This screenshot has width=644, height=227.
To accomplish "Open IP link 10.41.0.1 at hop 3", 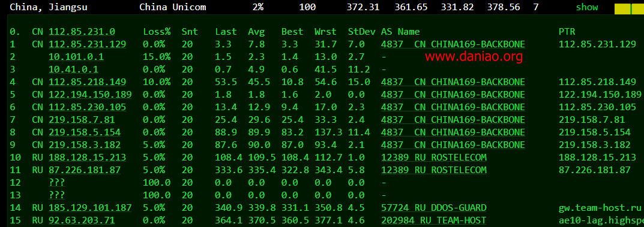I will [x=73, y=69].
